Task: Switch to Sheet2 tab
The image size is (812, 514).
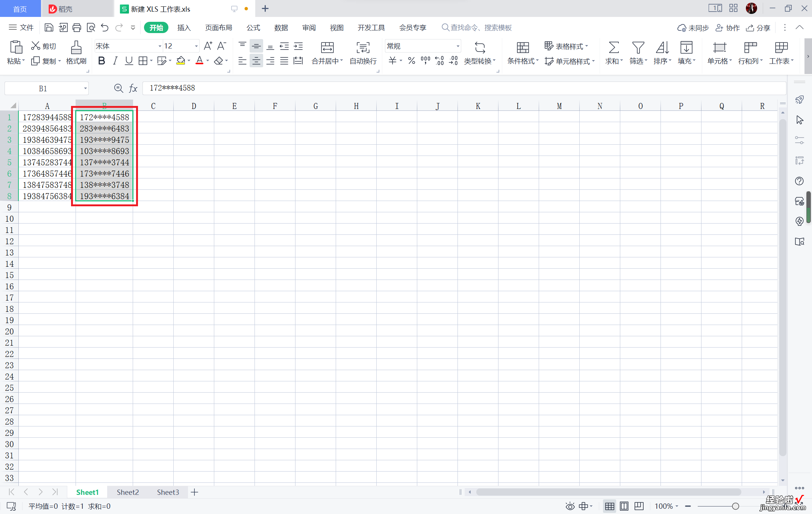Action: 127,492
